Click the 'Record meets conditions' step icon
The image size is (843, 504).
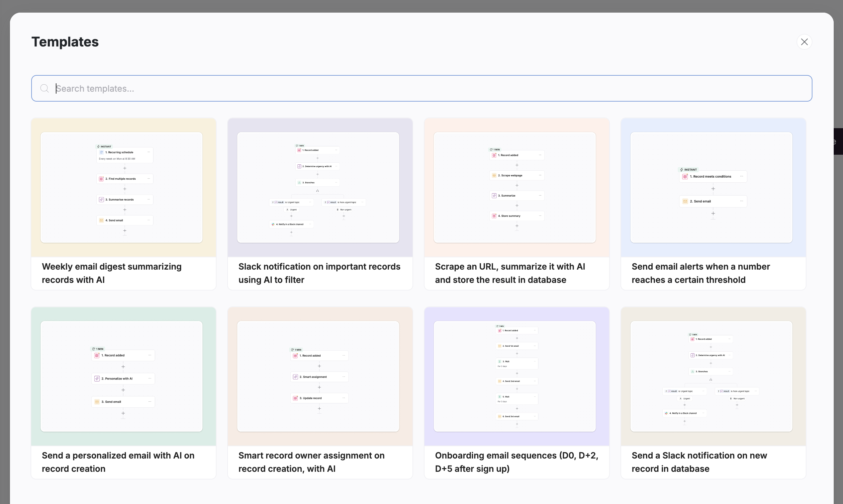[685, 177]
